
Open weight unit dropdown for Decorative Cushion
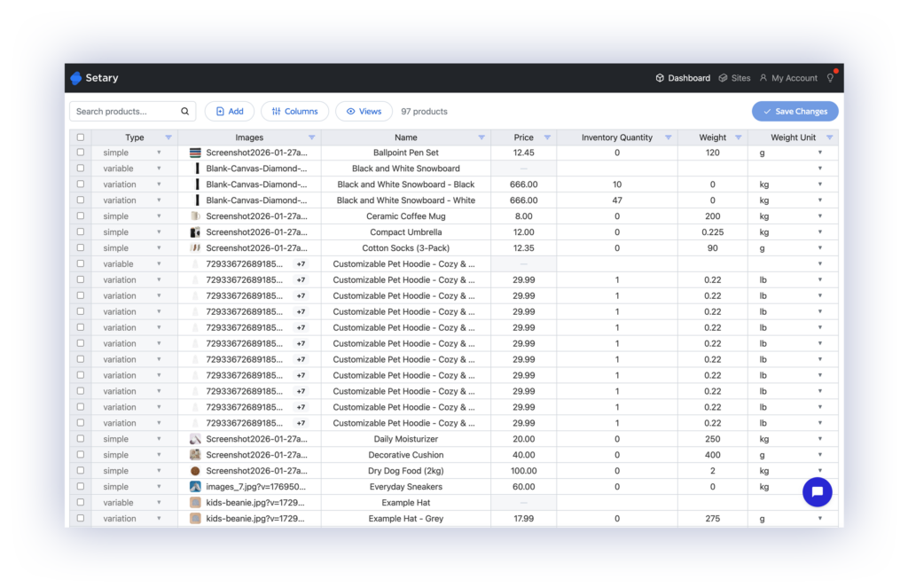pyautogui.click(x=820, y=455)
